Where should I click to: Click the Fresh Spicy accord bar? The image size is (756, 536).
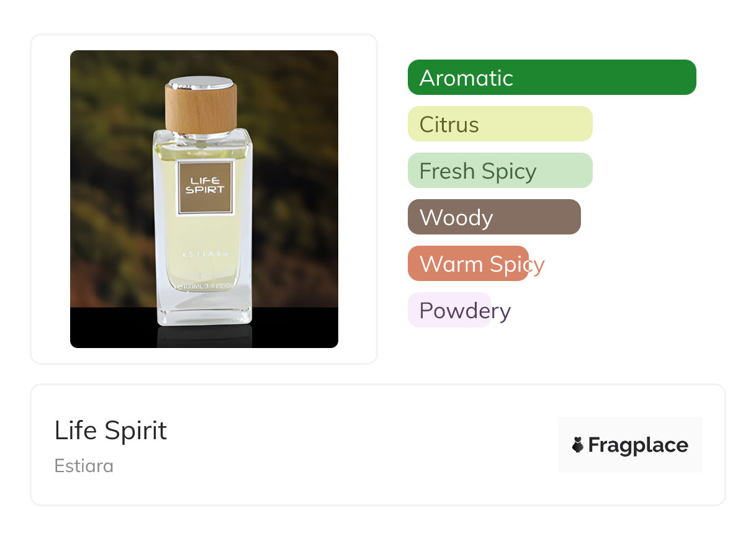point(500,171)
